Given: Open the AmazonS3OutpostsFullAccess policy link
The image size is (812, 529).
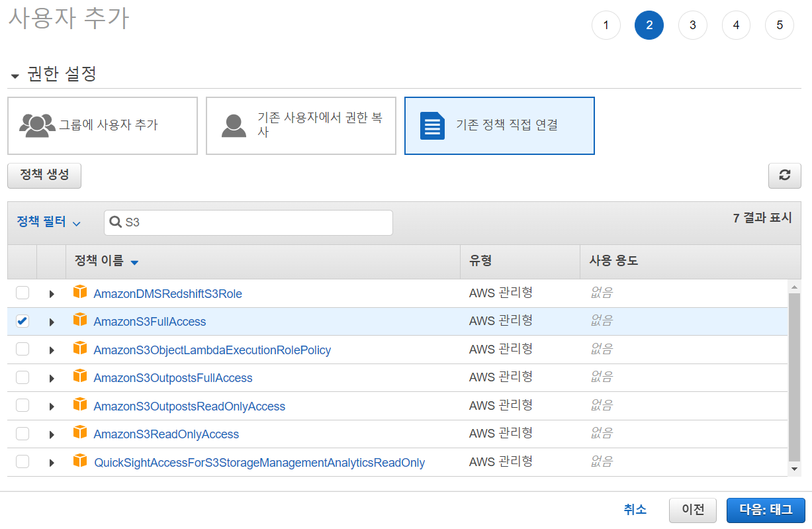Looking at the screenshot, I should coord(173,378).
